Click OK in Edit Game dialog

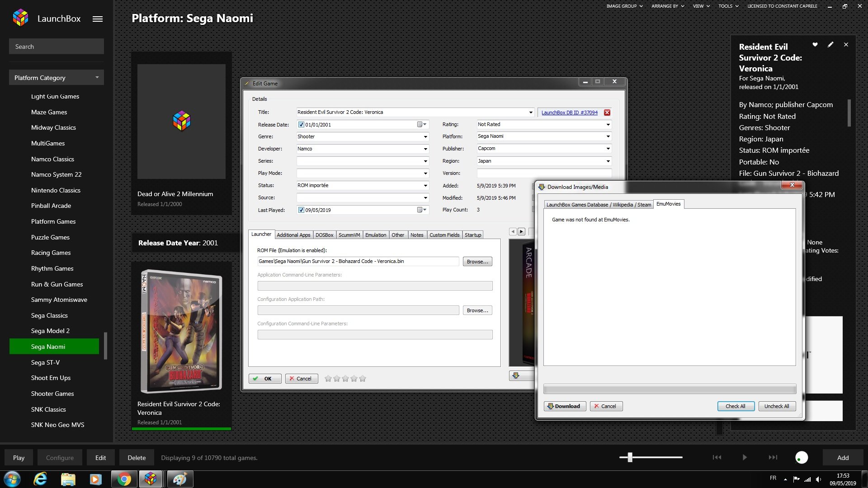[265, 379]
